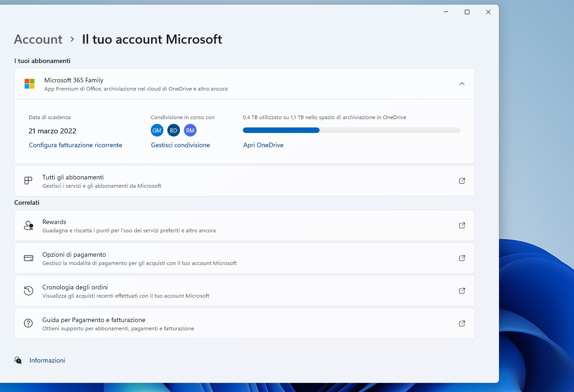Go back to Account breadcrumb
Screen dimensions: 574x392
click(x=38, y=39)
